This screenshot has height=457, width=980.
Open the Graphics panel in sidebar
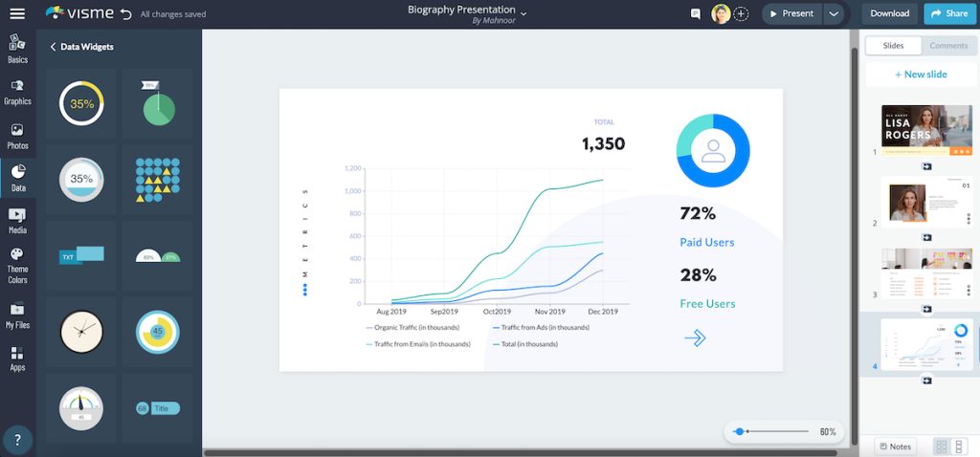pyautogui.click(x=17, y=92)
